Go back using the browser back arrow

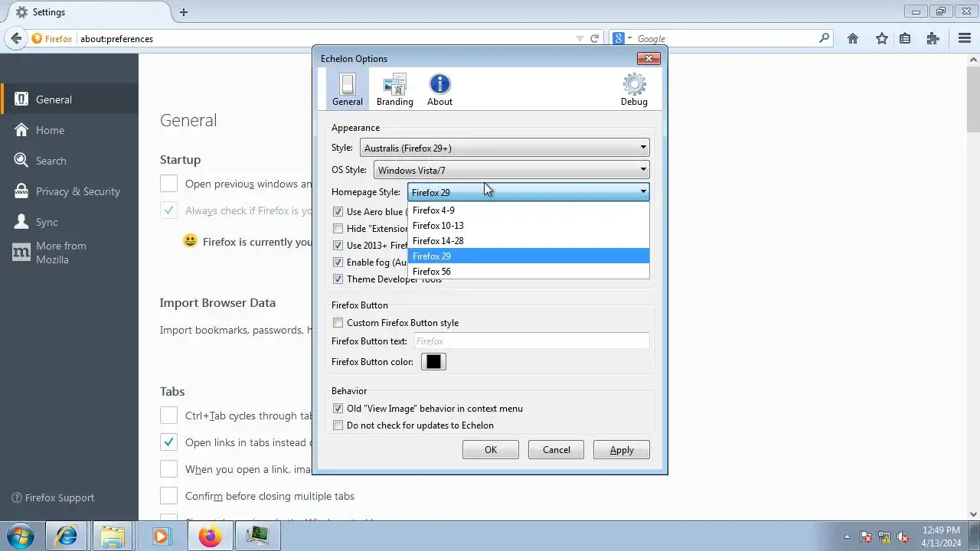pyautogui.click(x=16, y=38)
